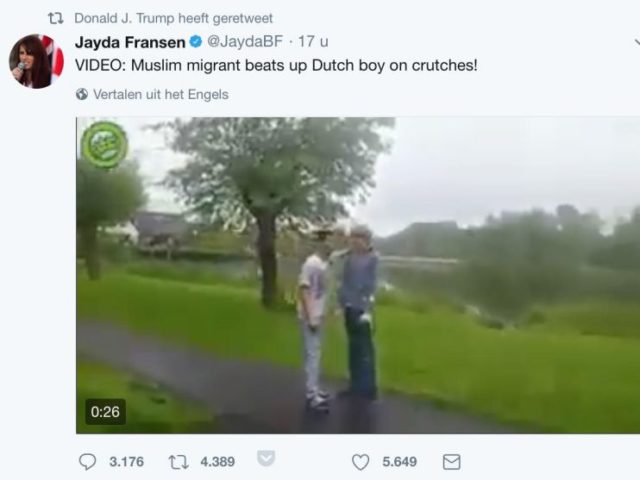
Task: Click the retweet arrows icon below video
Action: (178, 462)
